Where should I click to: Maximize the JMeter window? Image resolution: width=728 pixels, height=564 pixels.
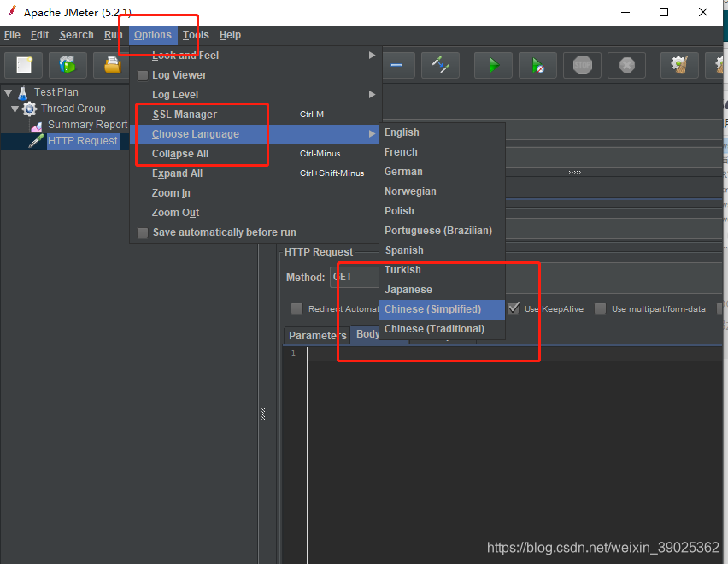point(664,12)
